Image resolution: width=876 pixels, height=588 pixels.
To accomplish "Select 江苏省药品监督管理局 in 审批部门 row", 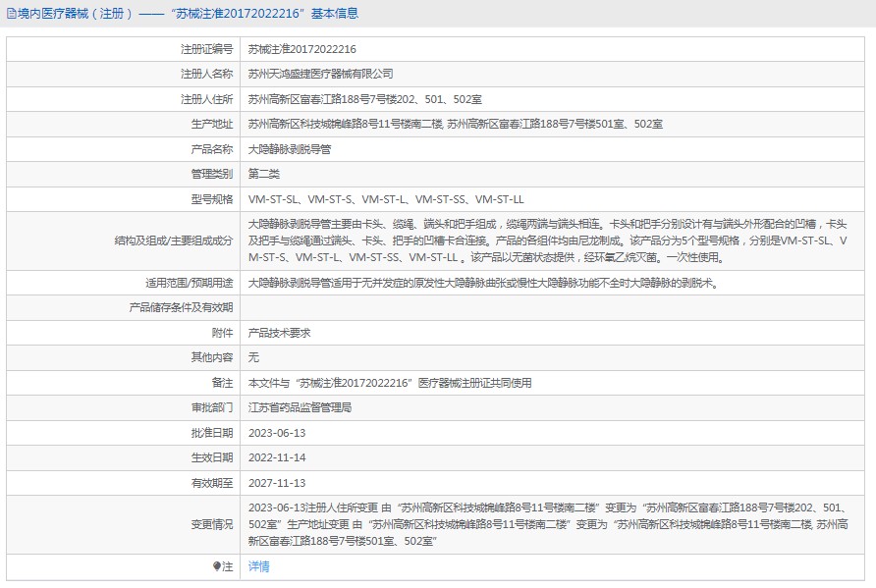I will pyautogui.click(x=300, y=407).
